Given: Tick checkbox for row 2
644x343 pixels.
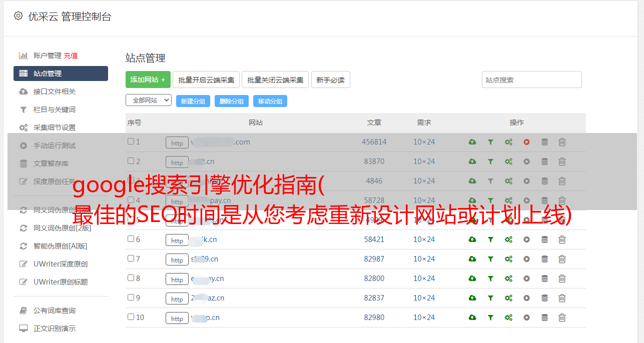Looking at the screenshot, I should [131, 161].
